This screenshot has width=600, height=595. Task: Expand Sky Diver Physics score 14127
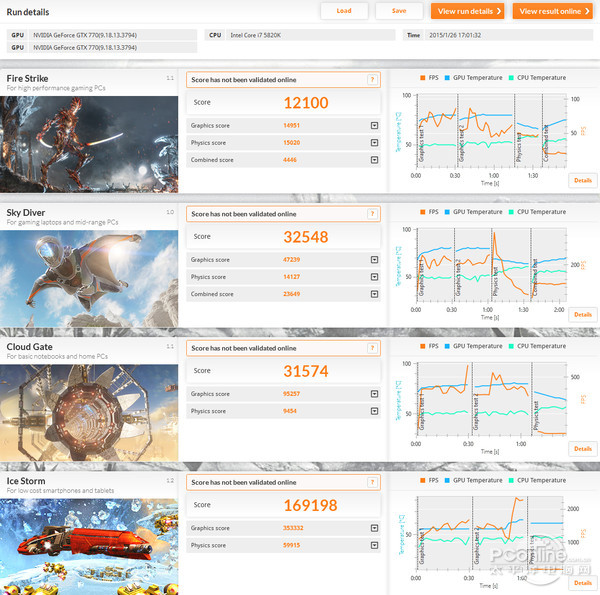[x=374, y=277]
